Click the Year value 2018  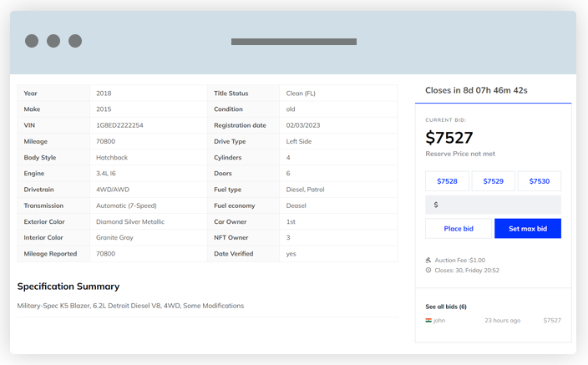point(104,94)
